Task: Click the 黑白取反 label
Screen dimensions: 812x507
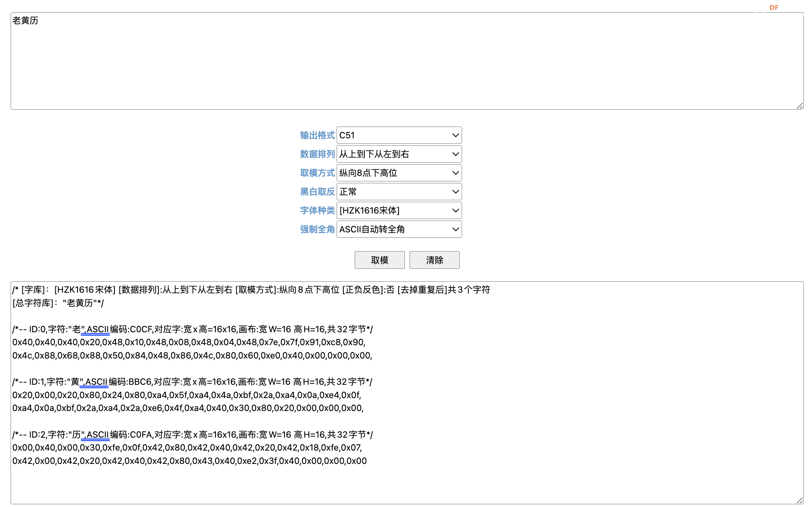Action: point(317,192)
